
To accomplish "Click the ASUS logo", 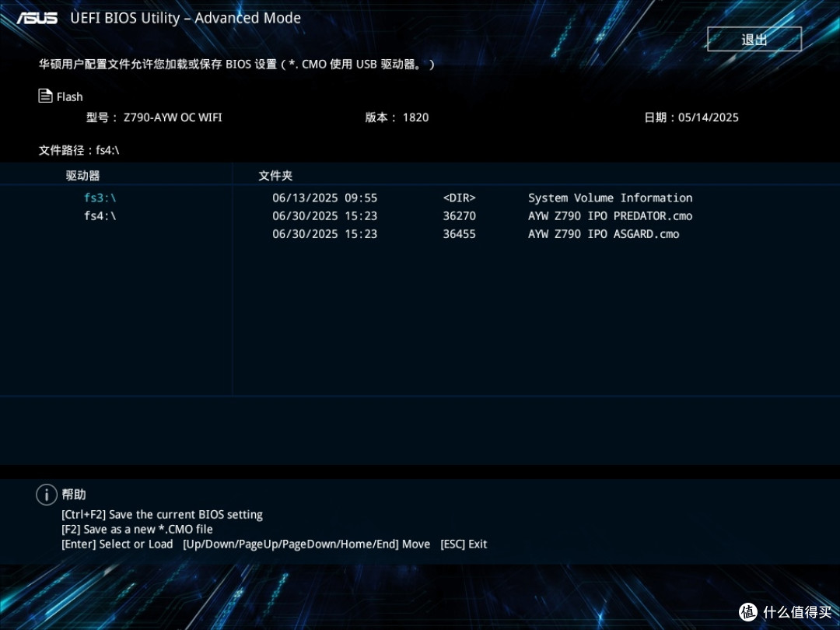I will coord(37,18).
